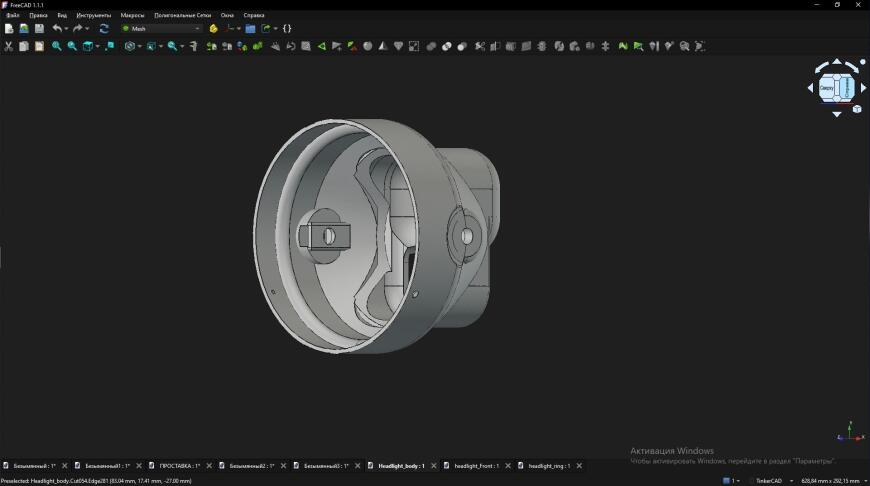Refresh the document with recompute icon
The width and height of the screenshot is (870, 486).
(104, 28)
